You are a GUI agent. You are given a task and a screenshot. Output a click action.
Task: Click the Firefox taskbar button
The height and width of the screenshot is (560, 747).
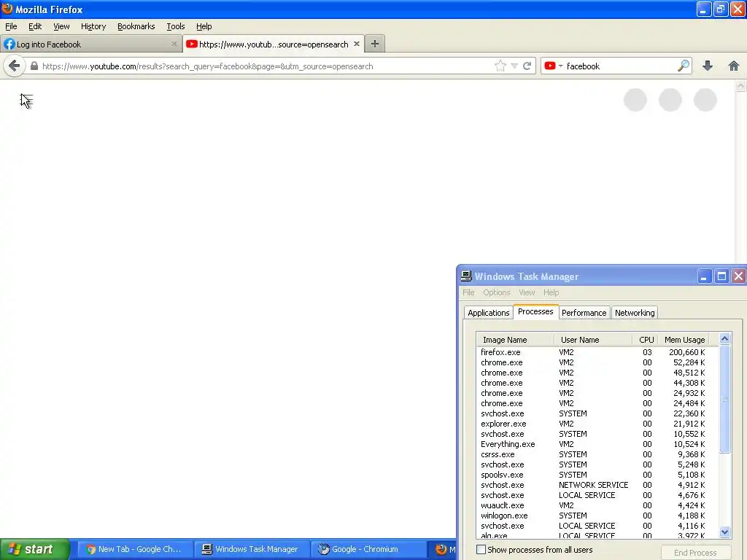pos(443,549)
